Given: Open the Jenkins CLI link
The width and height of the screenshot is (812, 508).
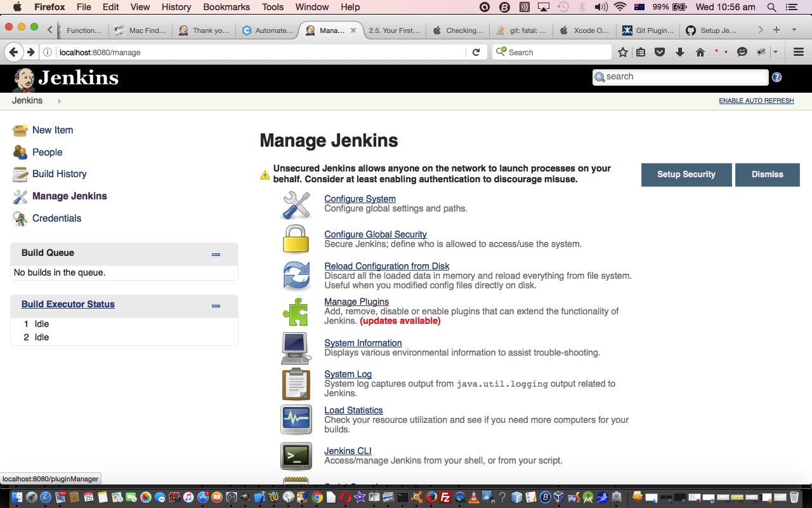Looking at the screenshot, I should click(348, 451).
